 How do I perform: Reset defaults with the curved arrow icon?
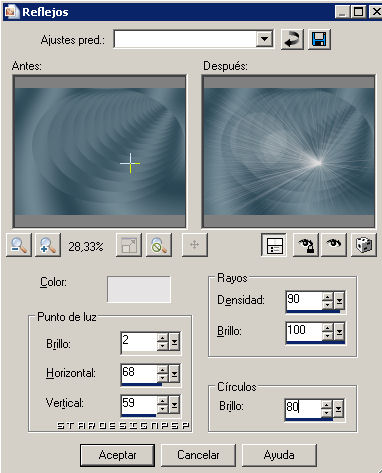(x=292, y=39)
